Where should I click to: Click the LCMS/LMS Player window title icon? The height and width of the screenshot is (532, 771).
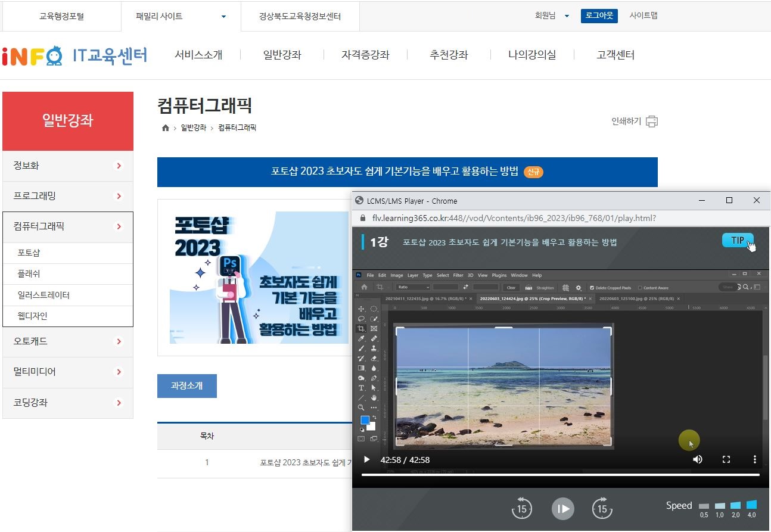[x=359, y=201]
